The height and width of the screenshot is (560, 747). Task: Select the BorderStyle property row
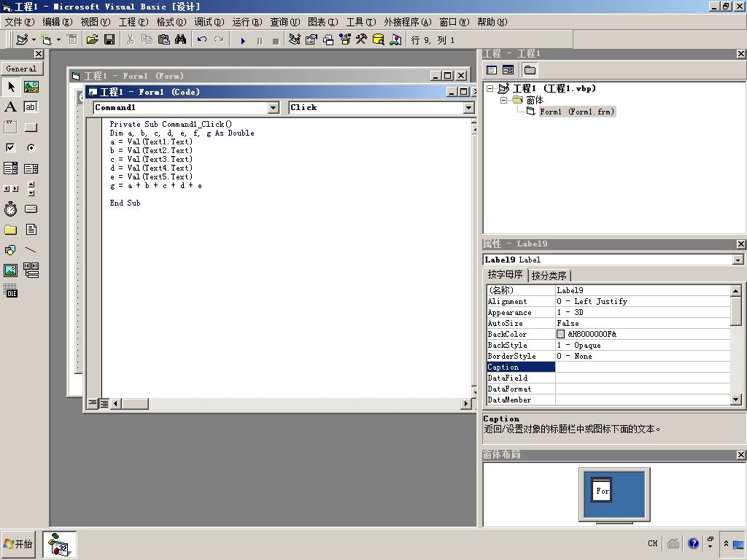[608, 356]
